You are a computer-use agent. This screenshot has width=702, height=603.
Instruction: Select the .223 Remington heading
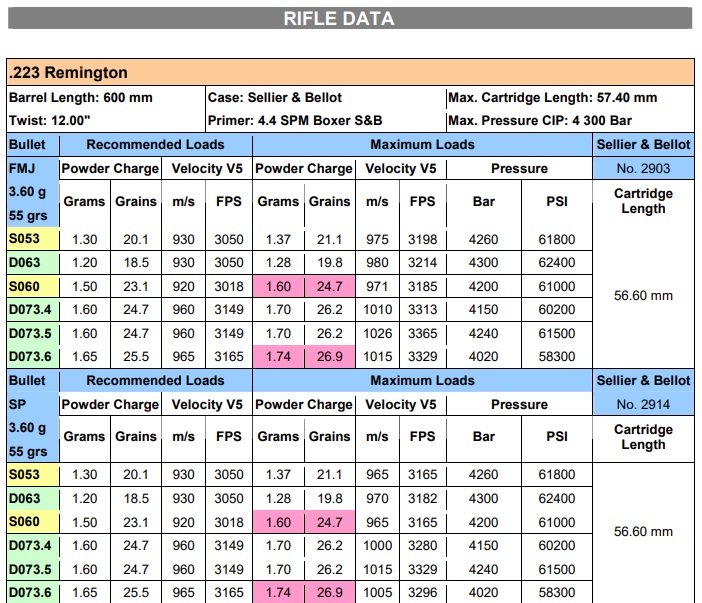tap(68, 73)
